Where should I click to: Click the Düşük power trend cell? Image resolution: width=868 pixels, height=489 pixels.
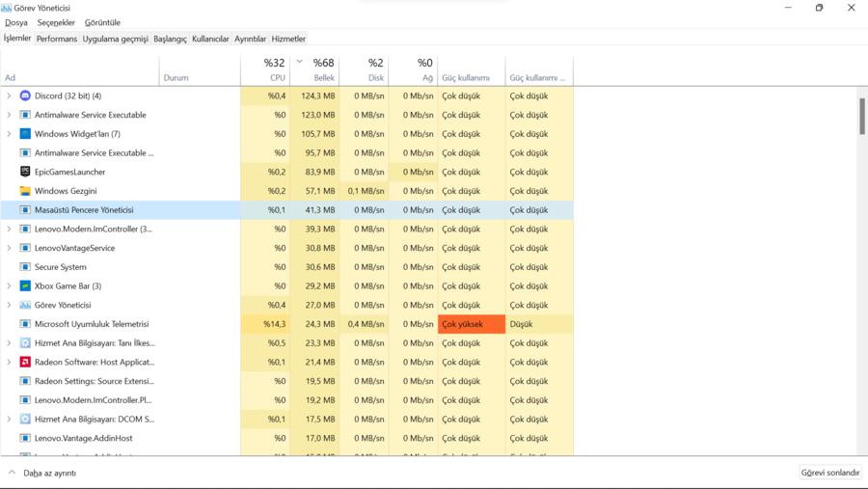coord(539,324)
